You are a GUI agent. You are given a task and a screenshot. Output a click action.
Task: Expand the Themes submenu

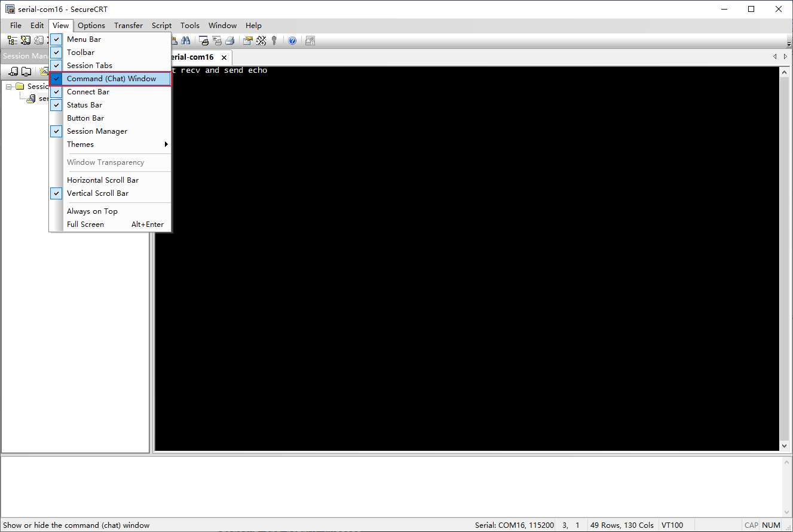[111, 144]
